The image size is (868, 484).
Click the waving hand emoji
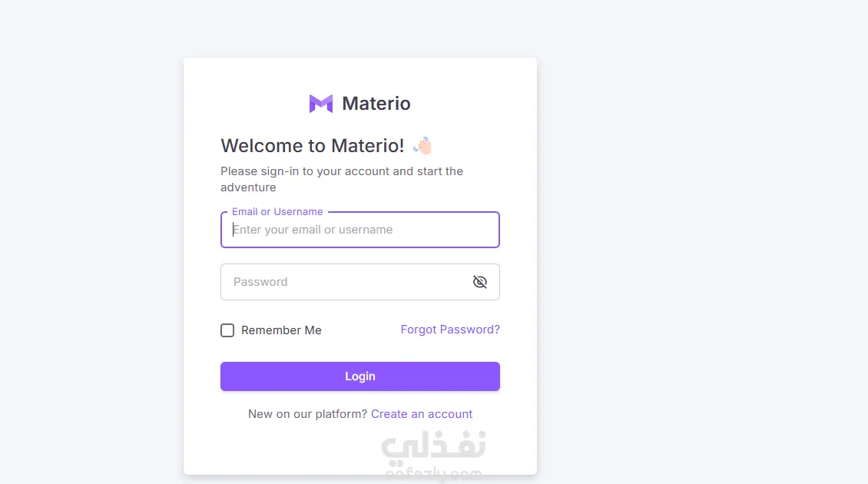click(423, 145)
